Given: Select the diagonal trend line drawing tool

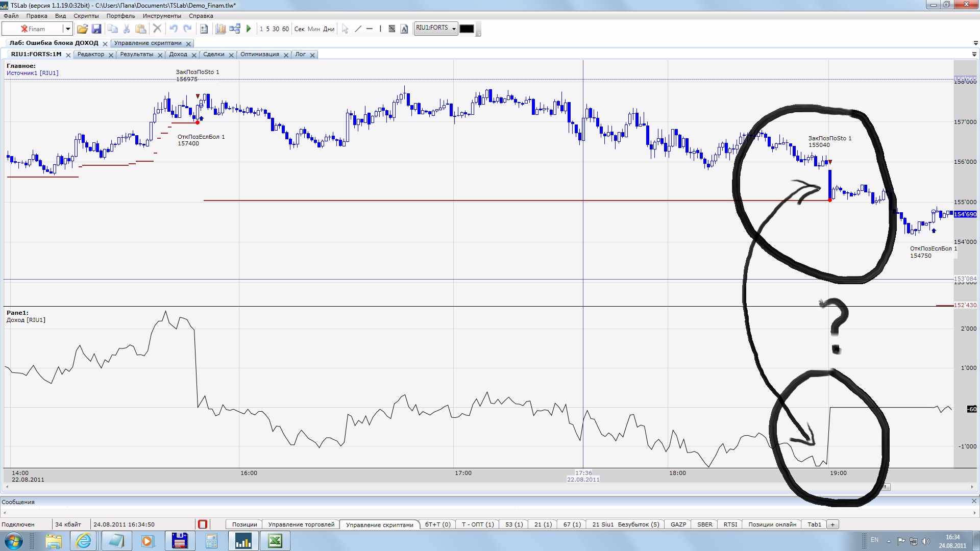Looking at the screenshot, I should (x=358, y=29).
